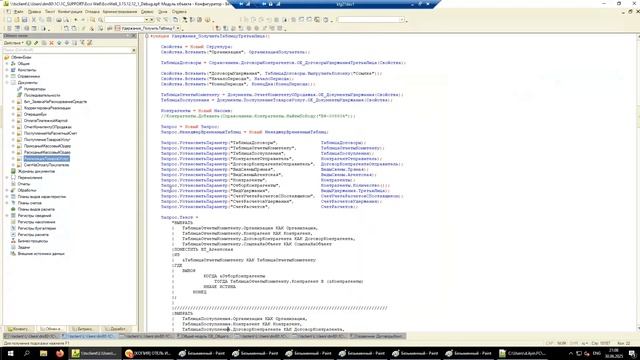
Task: Click the tree search input field
Action: click(67, 50)
